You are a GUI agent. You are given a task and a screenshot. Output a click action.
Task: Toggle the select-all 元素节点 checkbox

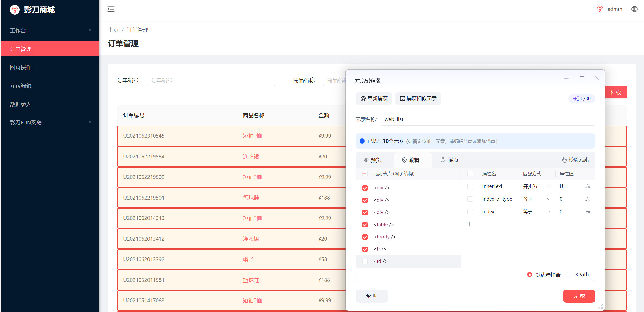(x=365, y=174)
